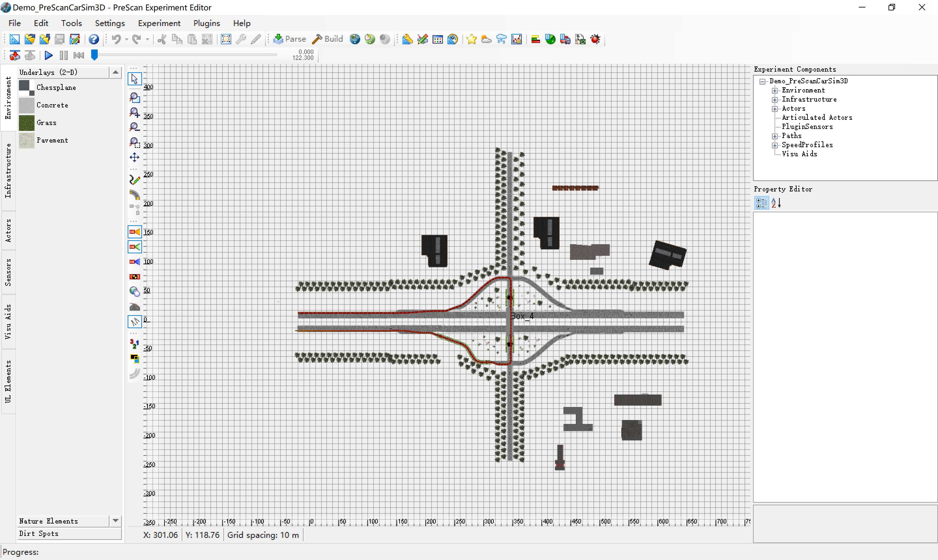
Task: Expand the Infrastructure tree node
Action: coord(775,100)
